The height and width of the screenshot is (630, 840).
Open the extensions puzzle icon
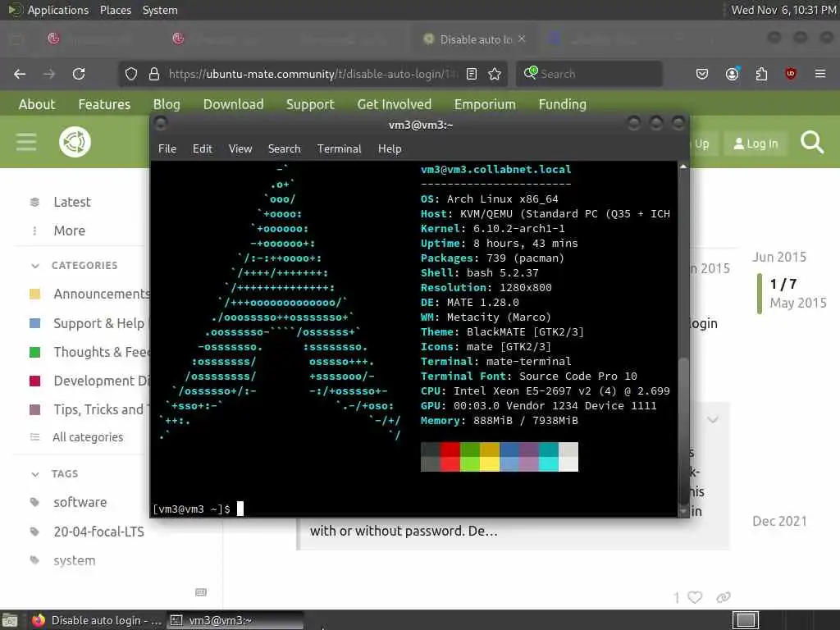[x=761, y=74]
